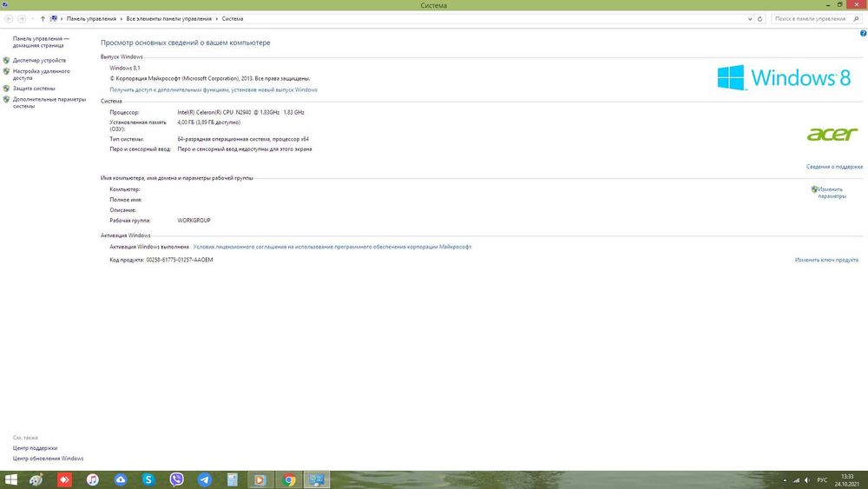Image resolution: width=868 pixels, height=489 pixels.
Task: Open the Start button on the taskbar
Action: click(x=10, y=479)
